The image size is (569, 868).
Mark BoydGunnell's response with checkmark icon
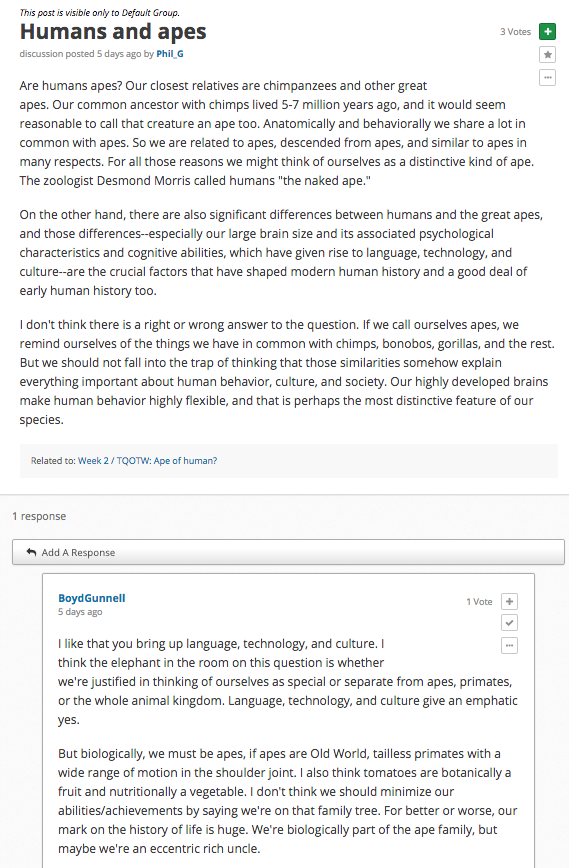[509, 623]
